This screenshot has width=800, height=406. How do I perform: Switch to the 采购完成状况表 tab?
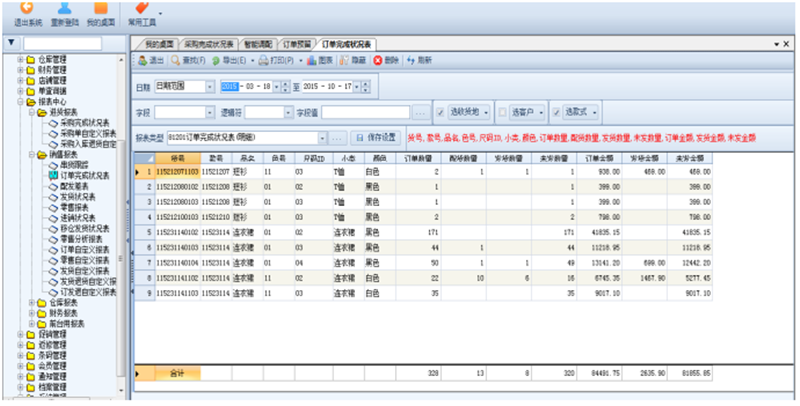pos(199,45)
